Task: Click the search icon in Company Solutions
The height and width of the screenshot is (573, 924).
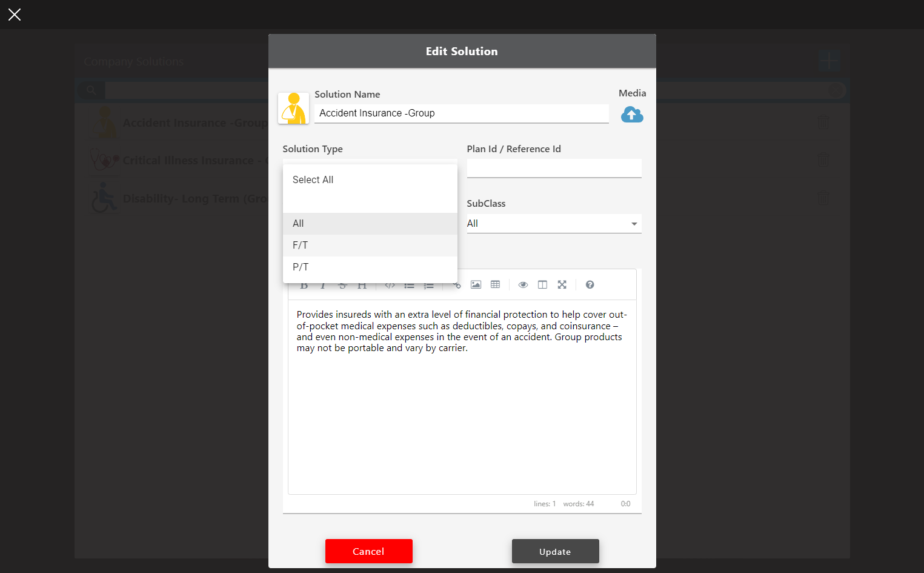Action: coord(91,90)
